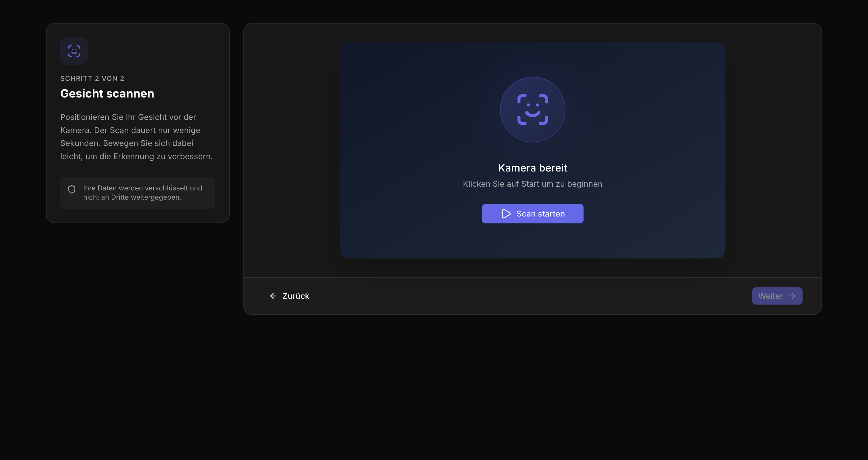Click the right arrow icon on Weiter

(x=792, y=296)
